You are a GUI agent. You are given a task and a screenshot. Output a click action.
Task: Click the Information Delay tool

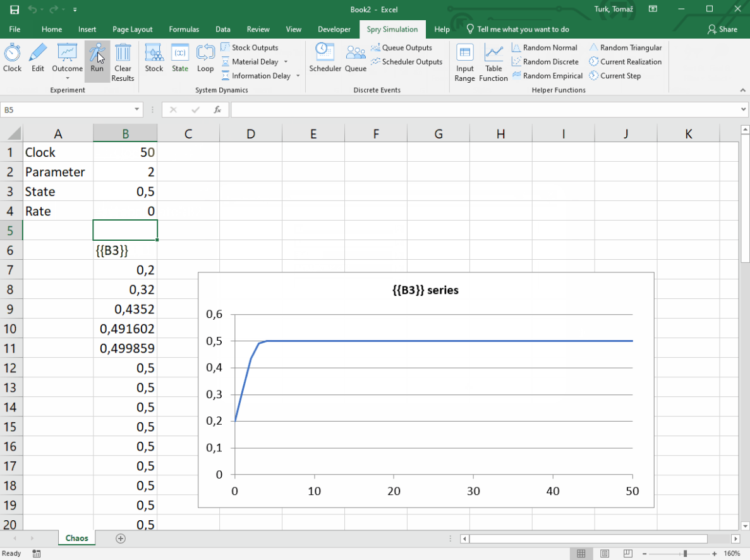(257, 76)
